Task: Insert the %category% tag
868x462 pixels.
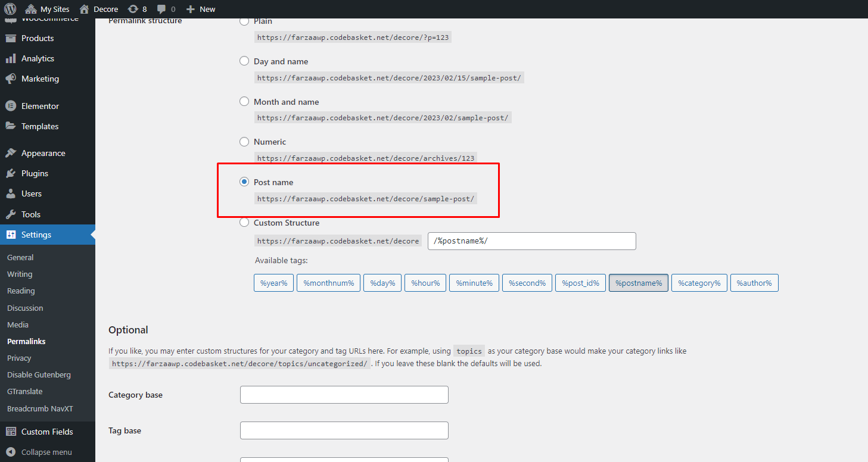Action: (699, 283)
